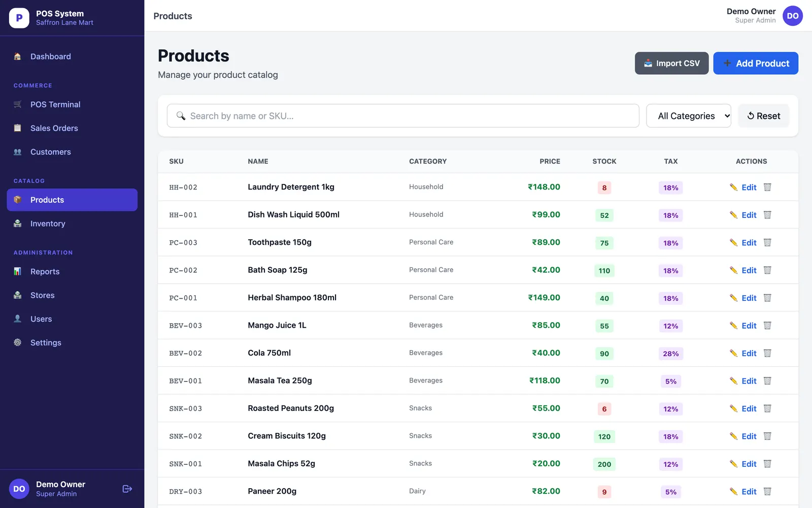
Task: Go to POS Terminal in sidebar
Action: tap(72, 104)
